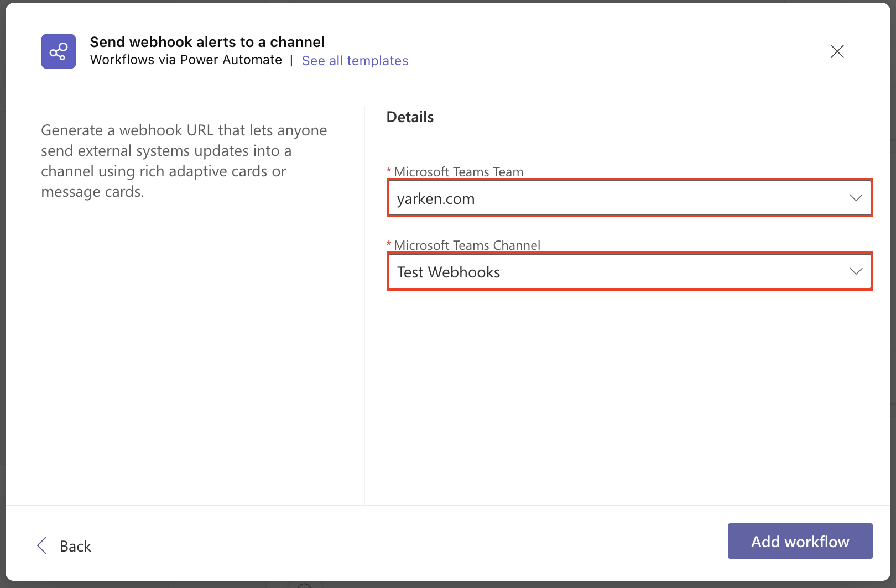Click the yarken.com team selection field

pos(608,198)
